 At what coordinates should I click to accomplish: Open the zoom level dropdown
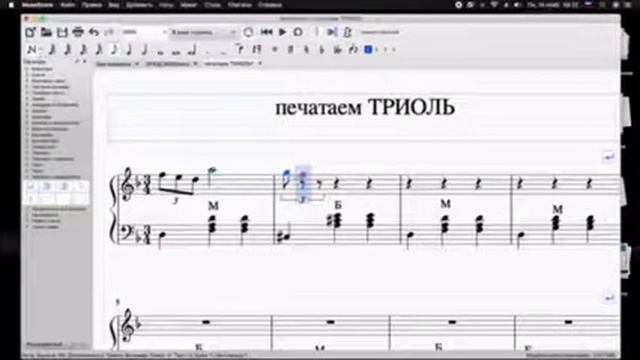[144, 32]
